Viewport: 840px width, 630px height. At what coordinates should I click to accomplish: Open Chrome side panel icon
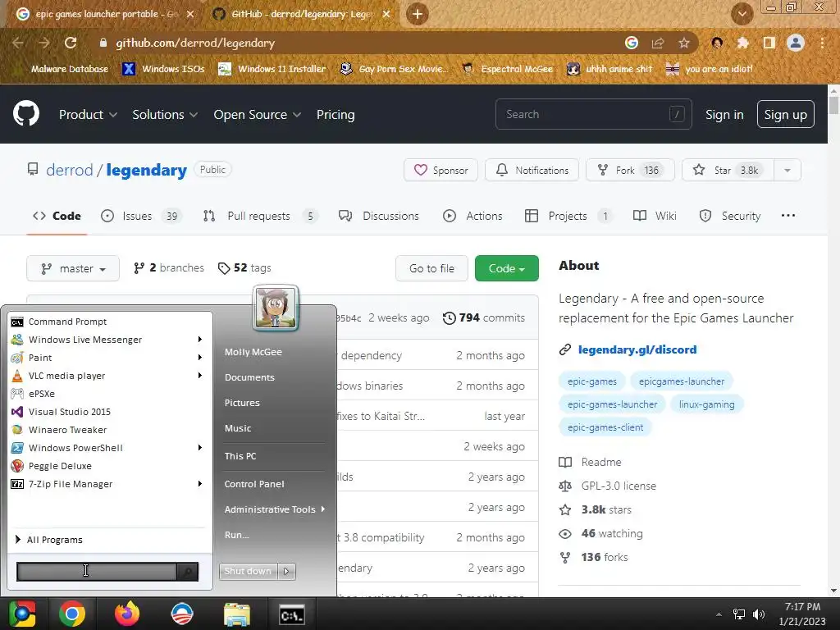(769, 43)
